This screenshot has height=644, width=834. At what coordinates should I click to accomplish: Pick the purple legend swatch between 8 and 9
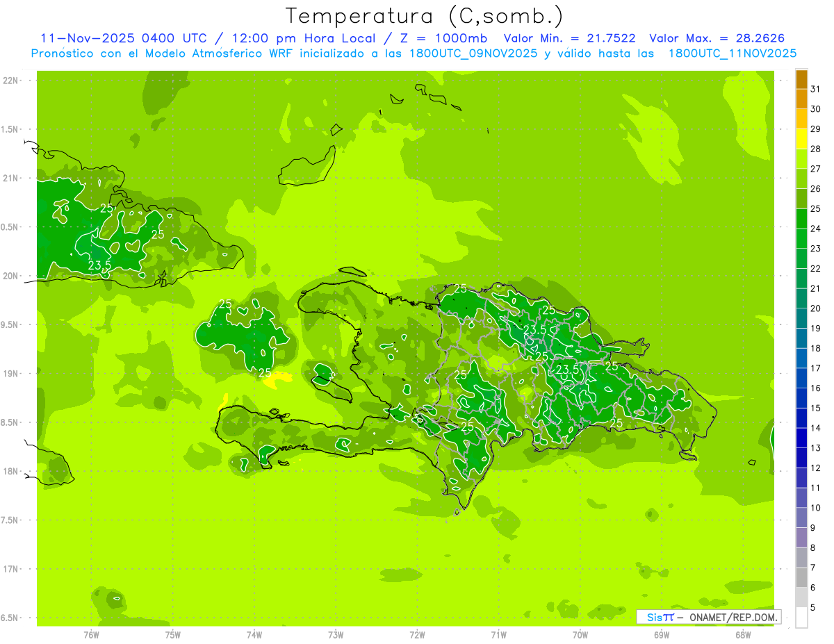click(x=801, y=538)
